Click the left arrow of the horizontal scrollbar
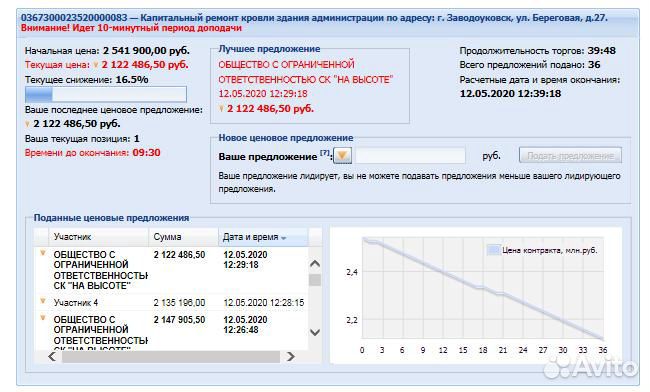Image resolution: width=650 pixels, height=392 pixels. (52, 356)
